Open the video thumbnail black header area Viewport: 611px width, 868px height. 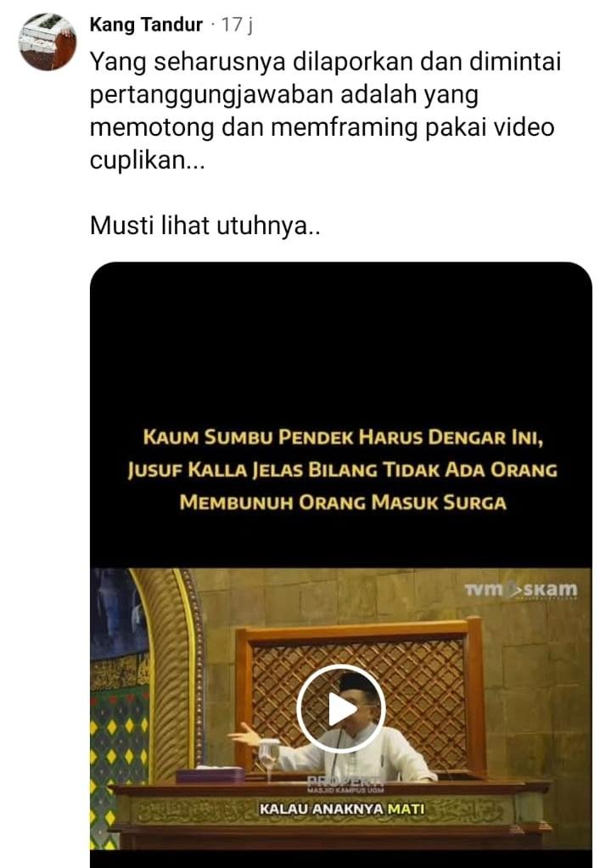(341, 344)
